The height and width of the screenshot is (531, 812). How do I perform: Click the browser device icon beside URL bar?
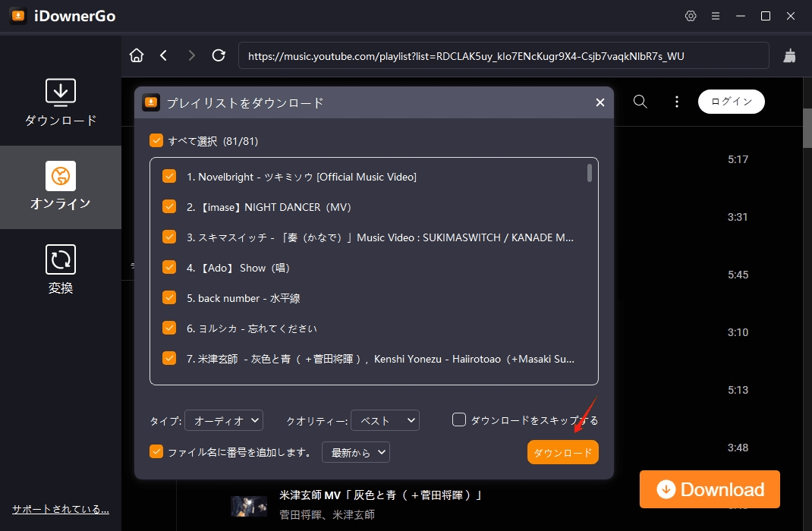tap(789, 55)
